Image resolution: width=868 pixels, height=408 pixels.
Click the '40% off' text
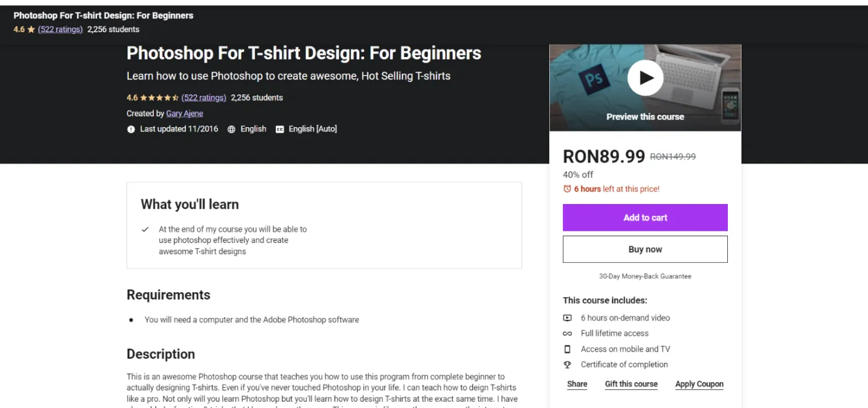pyautogui.click(x=578, y=175)
